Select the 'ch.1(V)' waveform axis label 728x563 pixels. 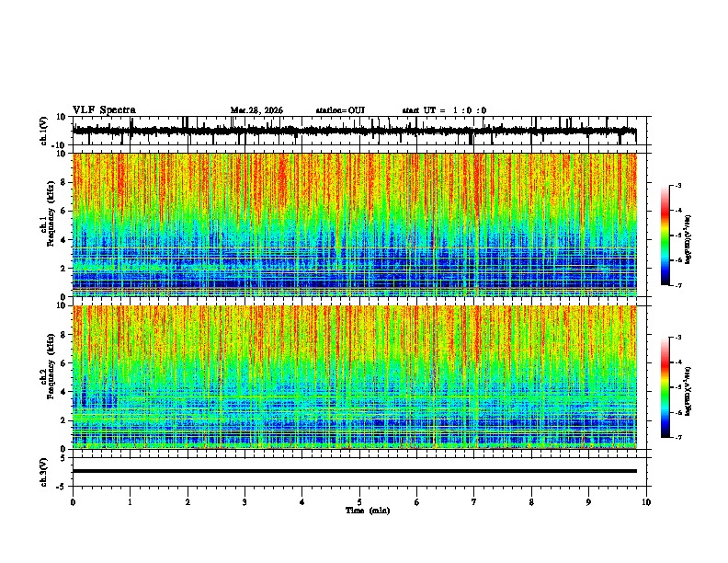[44, 131]
